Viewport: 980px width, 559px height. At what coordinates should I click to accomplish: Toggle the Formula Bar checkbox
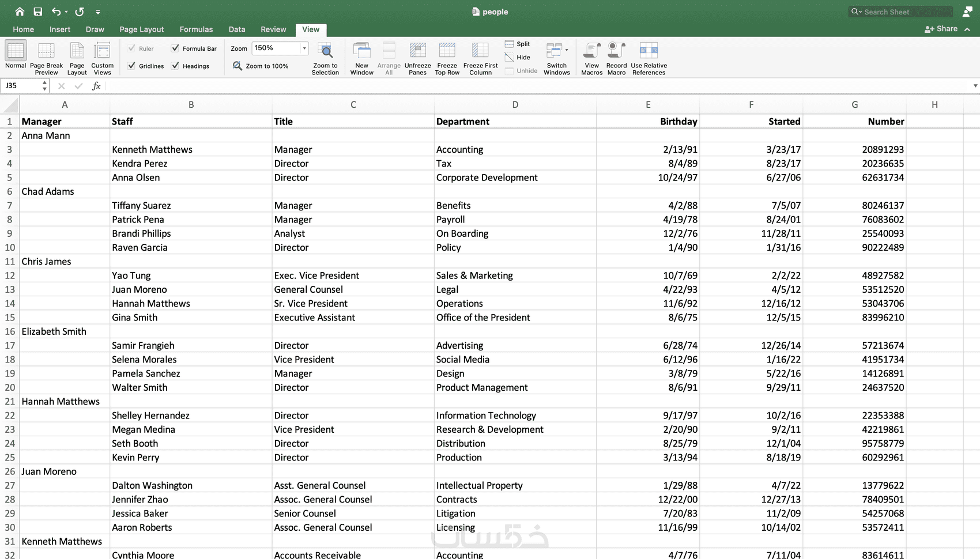point(175,48)
